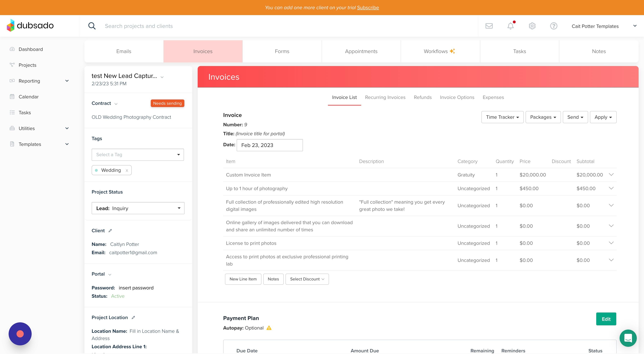The height and width of the screenshot is (354, 644).
Task: Click the New Line Item button
Action: click(243, 279)
